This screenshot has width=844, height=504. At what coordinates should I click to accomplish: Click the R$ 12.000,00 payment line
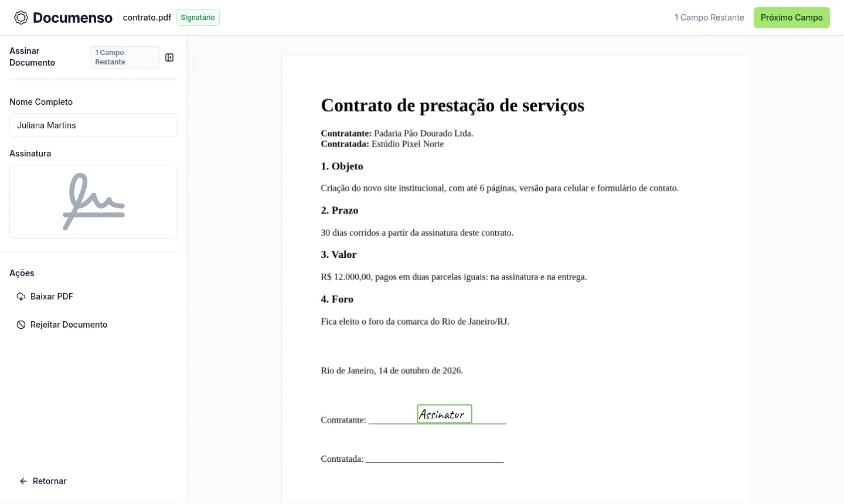pyautogui.click(x=454, y=277)
